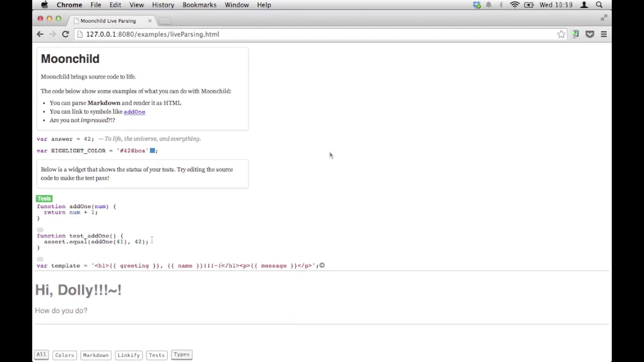Image resolution: width=644 pixels, height=362 pixels.
Task: Click the green extension icon in toolbar
Action: [575, 34]
